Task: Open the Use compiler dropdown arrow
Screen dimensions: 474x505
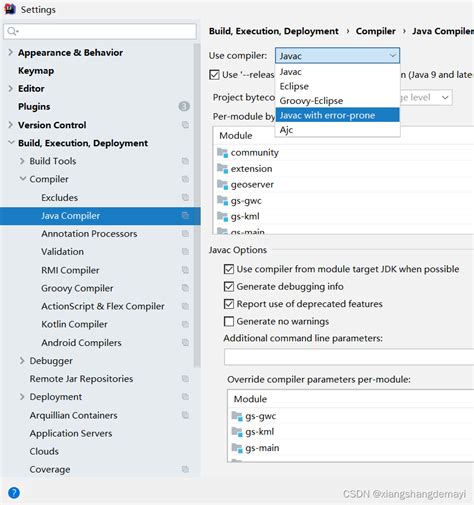Action: pos(393,56)
